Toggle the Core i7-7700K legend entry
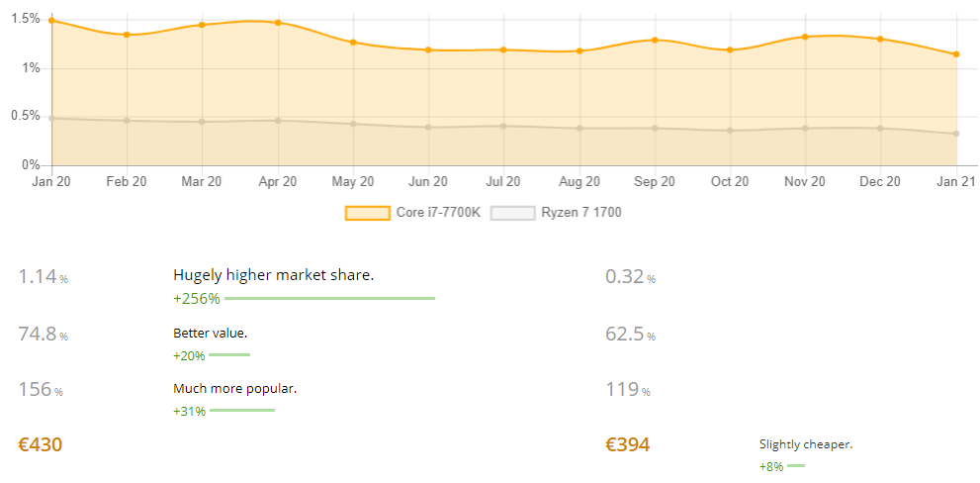The image size is (980, 483). click(412, 213)
